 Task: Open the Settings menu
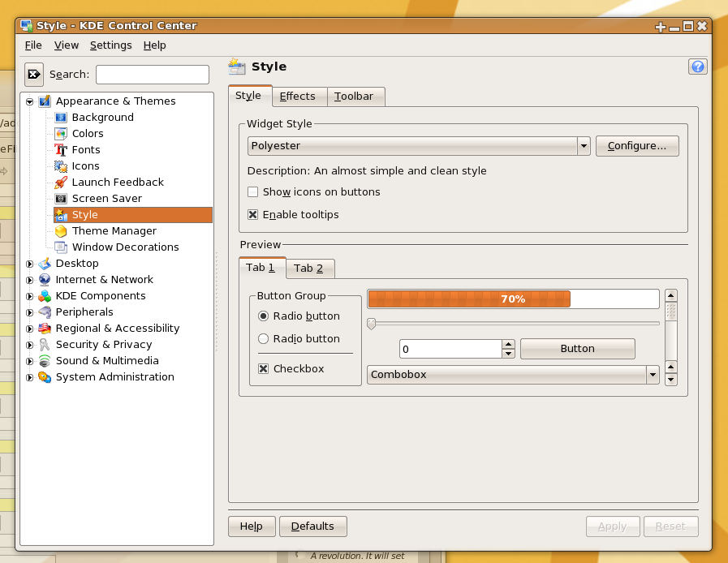coord(111,45)
